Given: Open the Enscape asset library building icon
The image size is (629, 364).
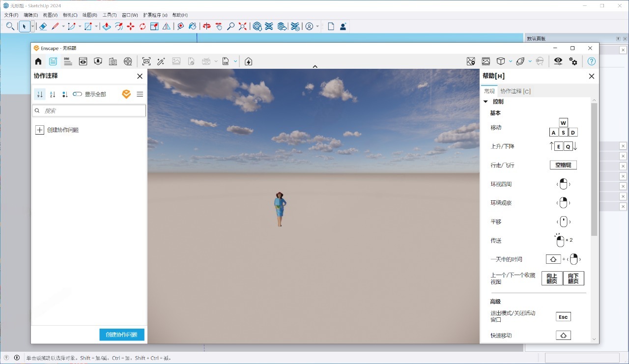Looking at the screenshot, I should click(x=113, y=61).
